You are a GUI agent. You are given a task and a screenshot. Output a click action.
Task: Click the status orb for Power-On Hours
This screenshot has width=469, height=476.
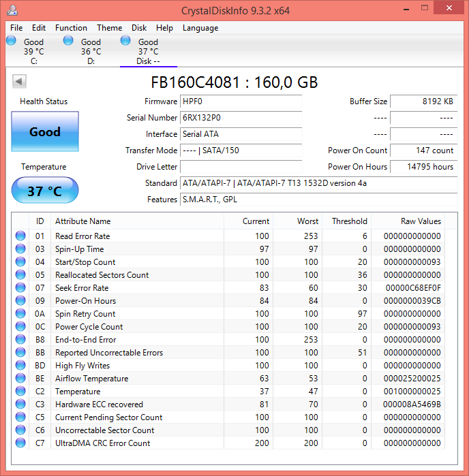click(20, 300)
